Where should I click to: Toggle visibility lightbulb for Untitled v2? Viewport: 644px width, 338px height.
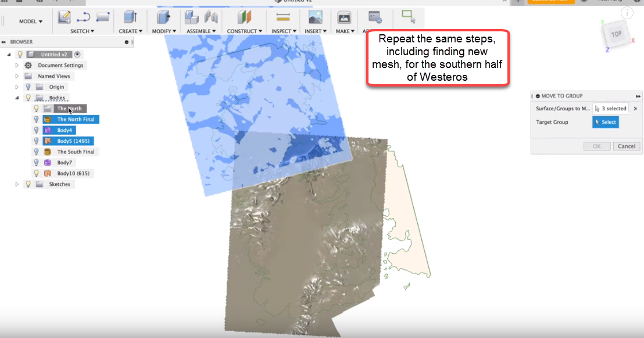[20, 54]
